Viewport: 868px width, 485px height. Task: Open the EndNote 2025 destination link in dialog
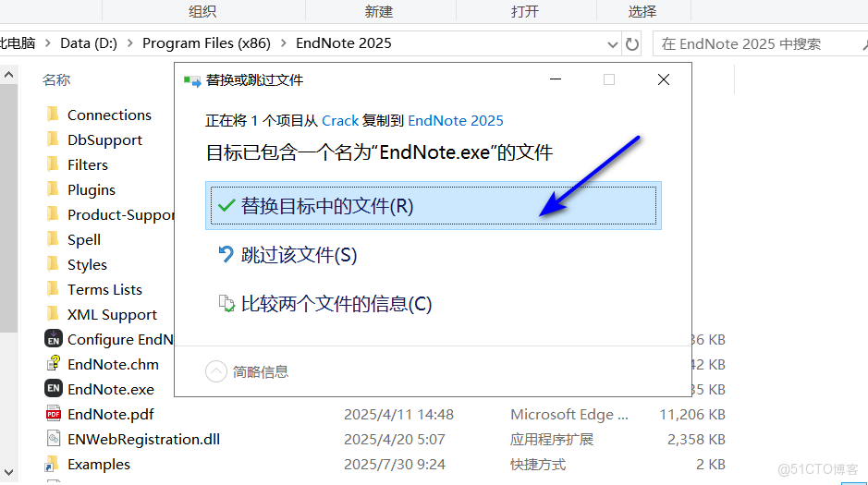point(456,121)
